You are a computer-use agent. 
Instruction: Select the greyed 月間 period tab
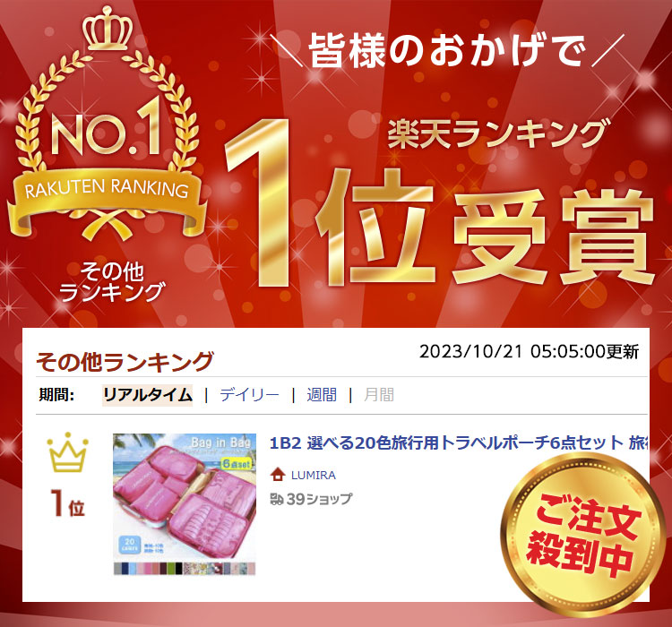379,395
